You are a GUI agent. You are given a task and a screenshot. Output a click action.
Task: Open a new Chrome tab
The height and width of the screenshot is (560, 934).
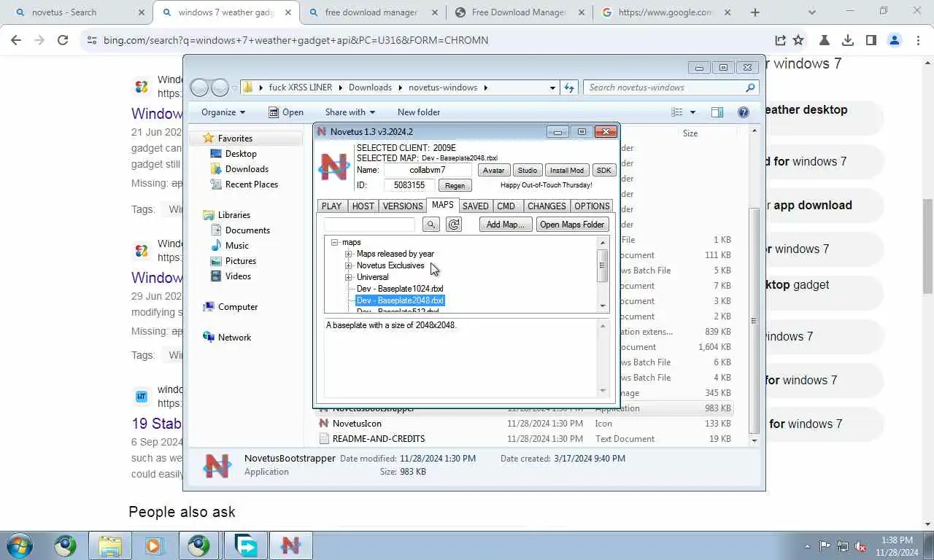coord(755,12)
